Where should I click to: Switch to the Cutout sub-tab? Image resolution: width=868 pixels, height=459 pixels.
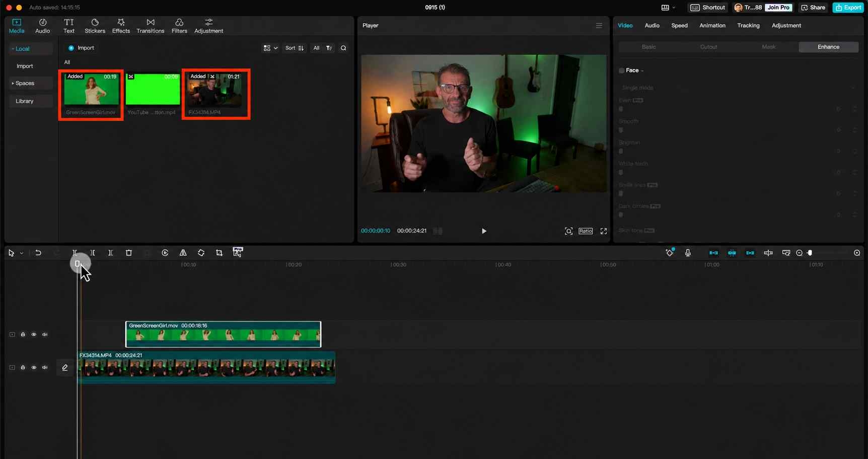[708, 47]
